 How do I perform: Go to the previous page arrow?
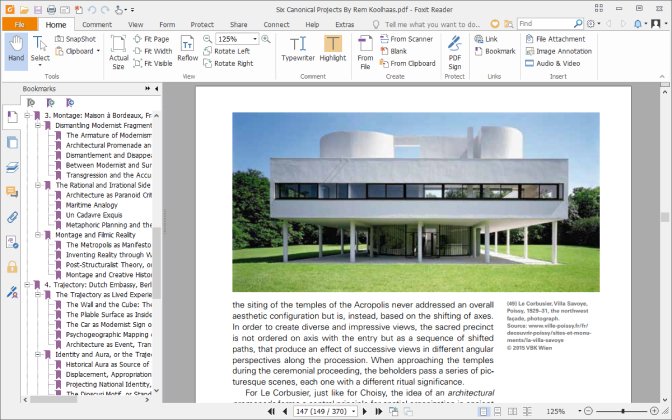pos(285,411)
